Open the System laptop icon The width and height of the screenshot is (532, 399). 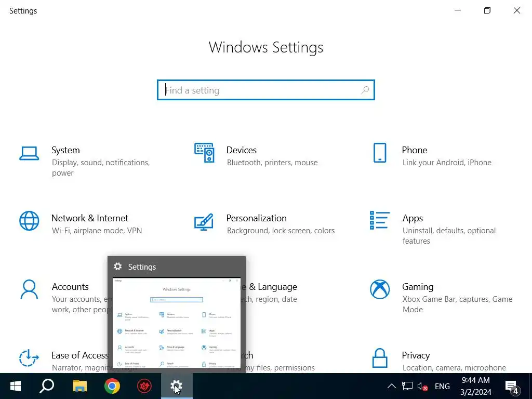tap(29, 153)
